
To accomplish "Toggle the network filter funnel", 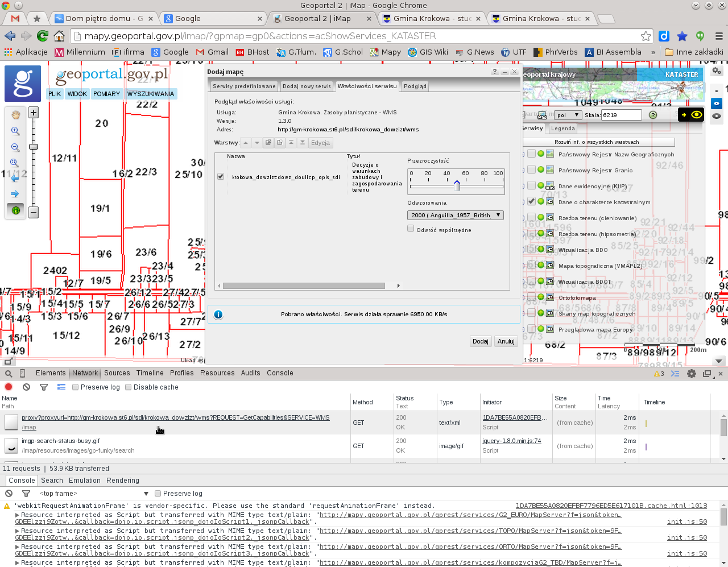I will (44, 387).
